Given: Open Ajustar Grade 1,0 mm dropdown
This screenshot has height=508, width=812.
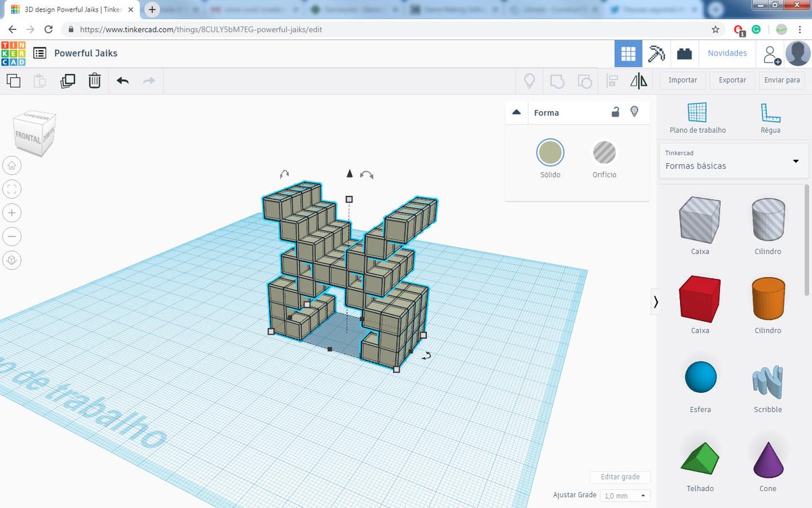Looking at the screenshot, I should pos(626,496).
